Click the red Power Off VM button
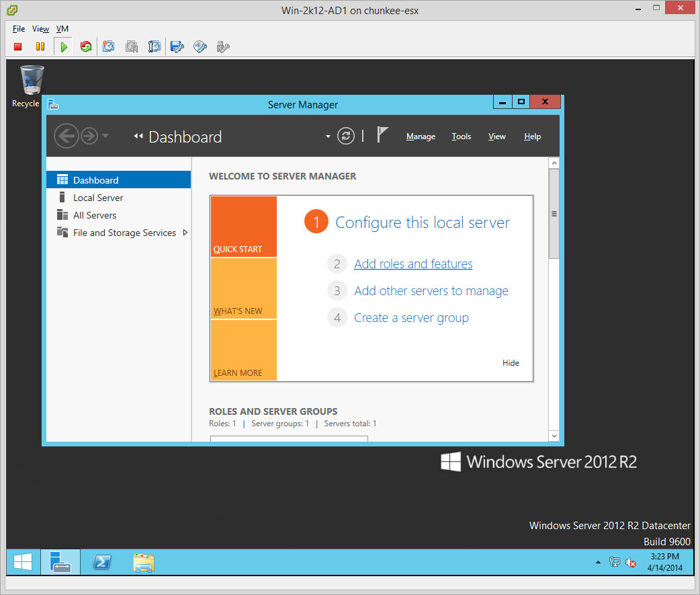 (18, 46)
